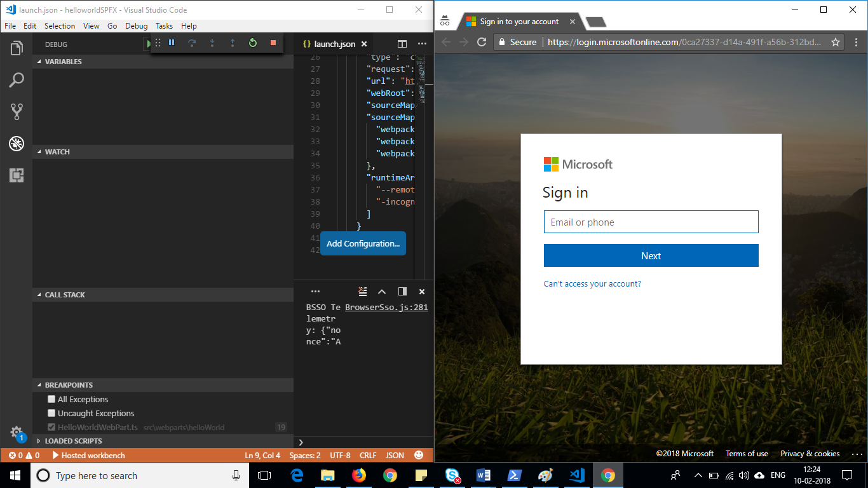The width and height of the screenshot is (868, 488).
Task: Click the Next button on sign-in
Action: (651, 255)
